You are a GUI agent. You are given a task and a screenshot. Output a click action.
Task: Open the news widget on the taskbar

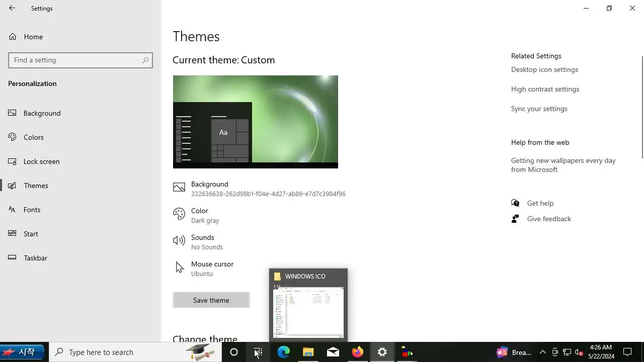(x=514, y=352)
